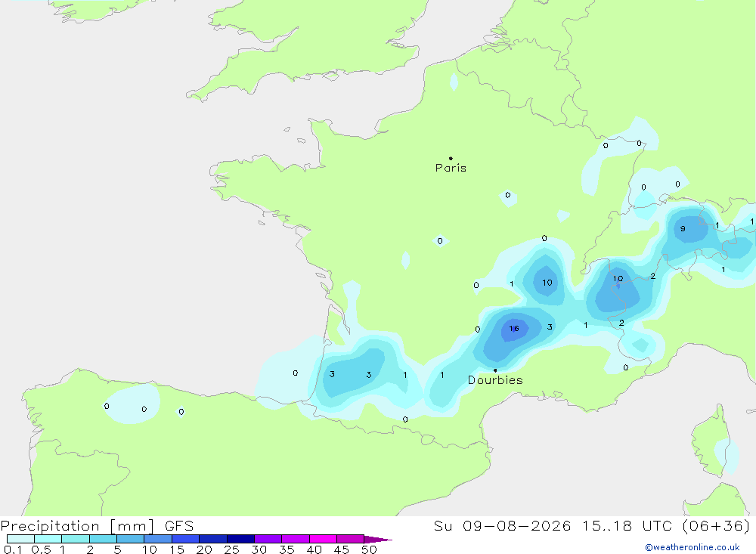Image resolution: width=756 pixels, height=554 pixels.
Task: Click the Precipitation [mm] GFS title
Action: click(x=97, y=525)
